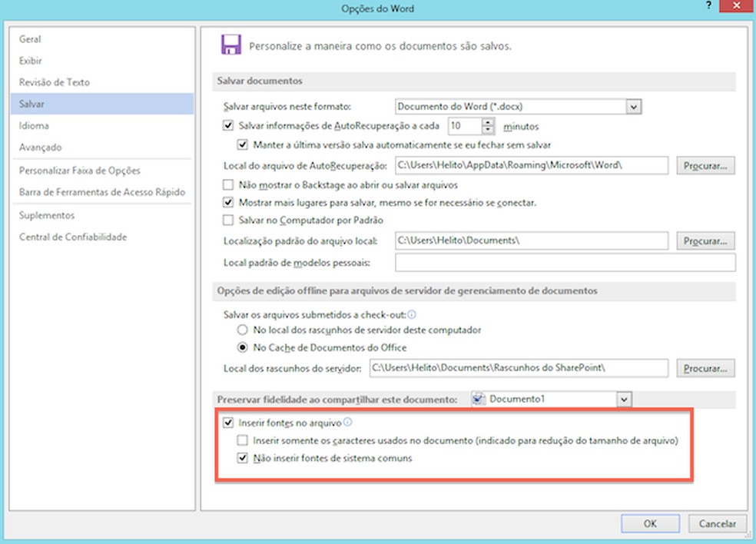Open the Documento1 fidelity dropdown
756x544 pixels.
[x=623, y=399]
